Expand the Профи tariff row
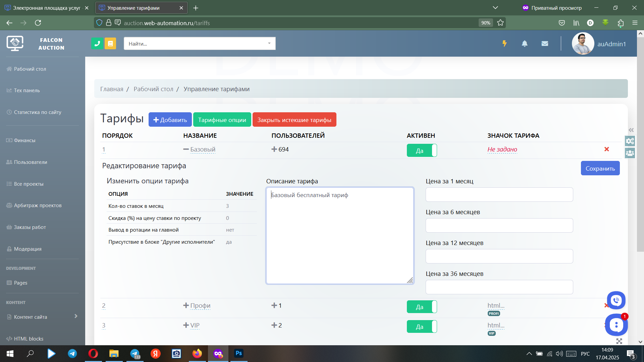Screen dimensions: 644x362 pyautogui.click(x=186, y=305)
